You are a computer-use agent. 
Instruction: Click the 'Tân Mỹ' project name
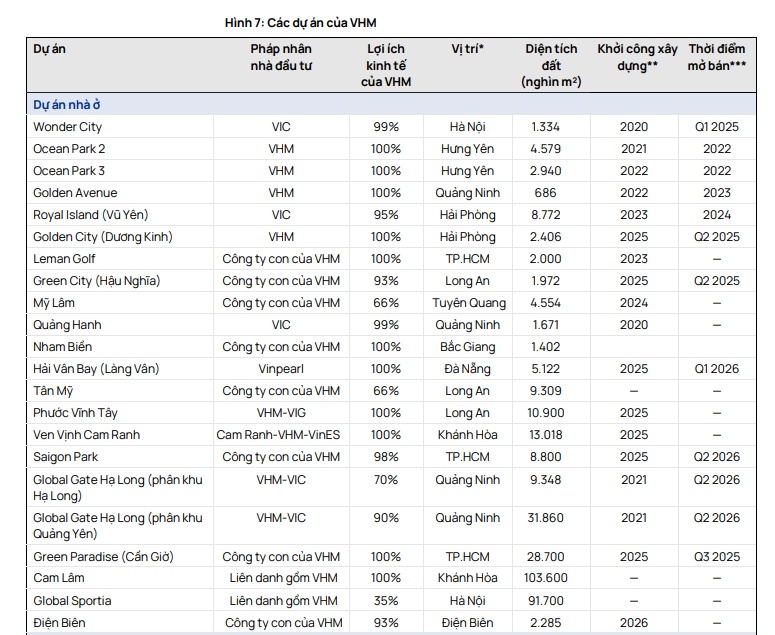click(53, 391)
